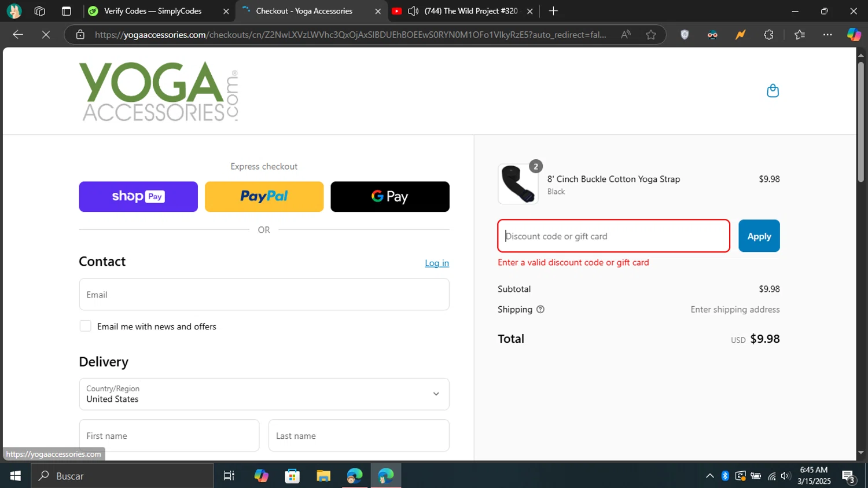The image size is (868, 488).
Task: Focus the First name field
Action: point(169,435)
